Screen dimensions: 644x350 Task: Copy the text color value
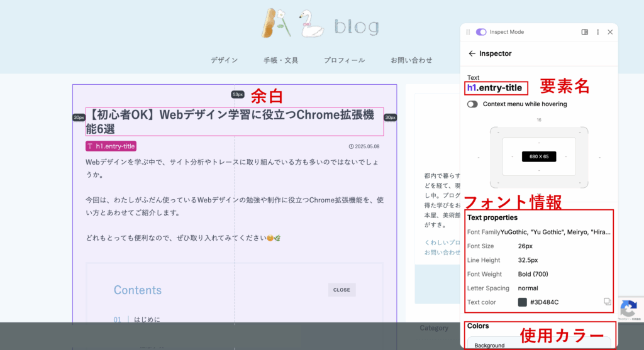(607, 302)
